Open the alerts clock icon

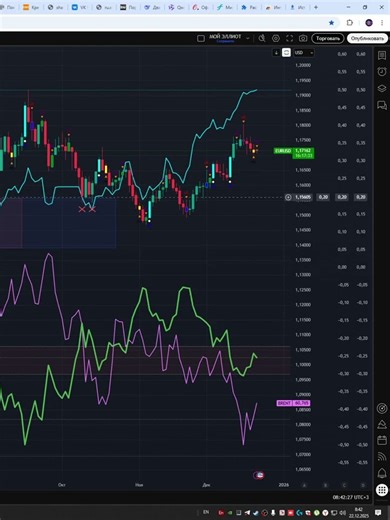tap(382, 71)
